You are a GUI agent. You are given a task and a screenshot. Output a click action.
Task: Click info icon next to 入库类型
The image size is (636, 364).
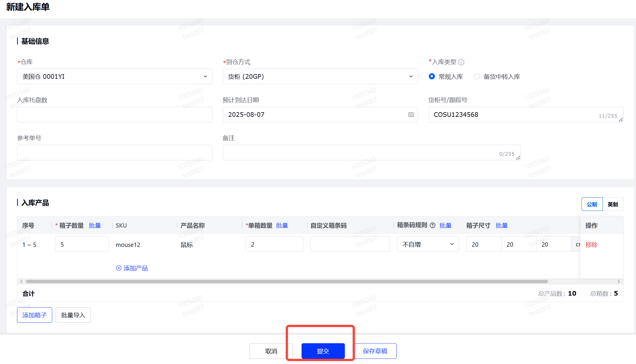(x=461, y=62)
